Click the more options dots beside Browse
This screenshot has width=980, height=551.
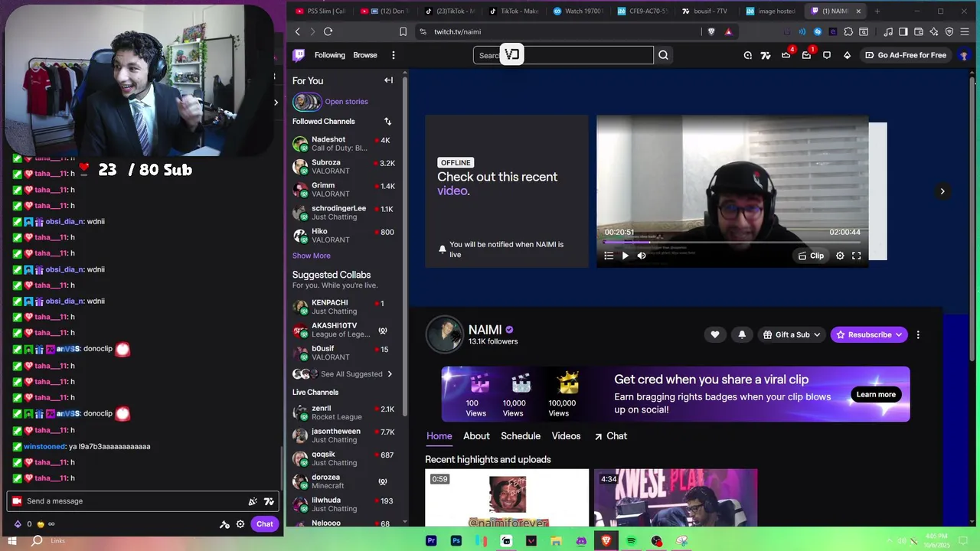click(x=394, y=55)
